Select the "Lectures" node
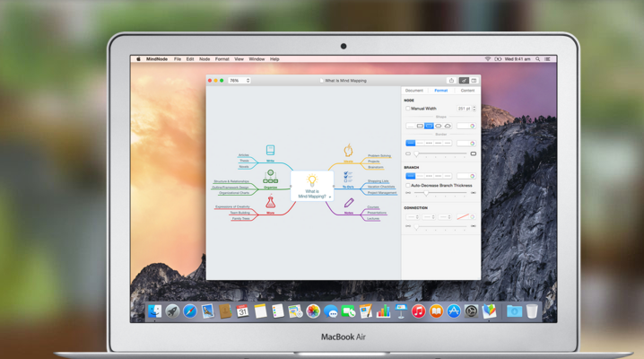 (373, 218)
